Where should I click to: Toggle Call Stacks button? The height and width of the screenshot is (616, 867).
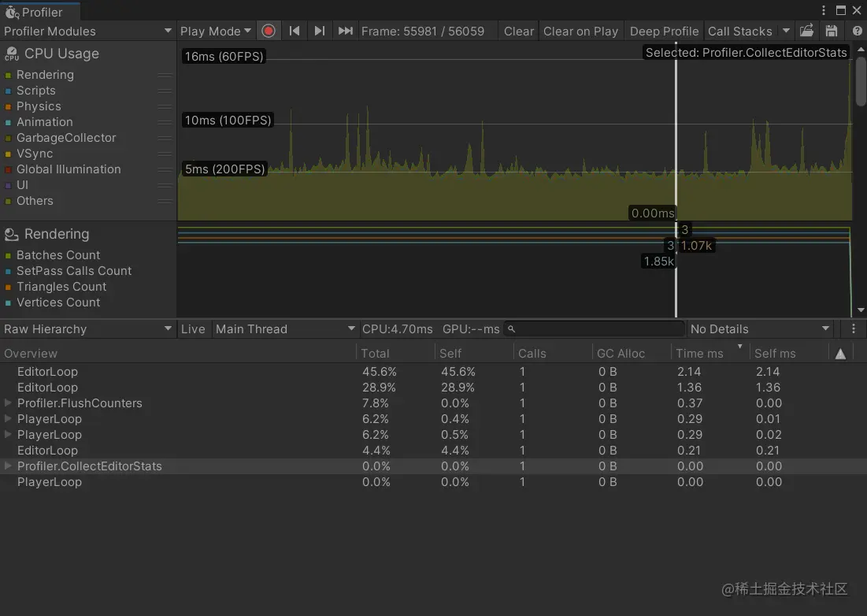pyautogui.click(x=740, y=31)
